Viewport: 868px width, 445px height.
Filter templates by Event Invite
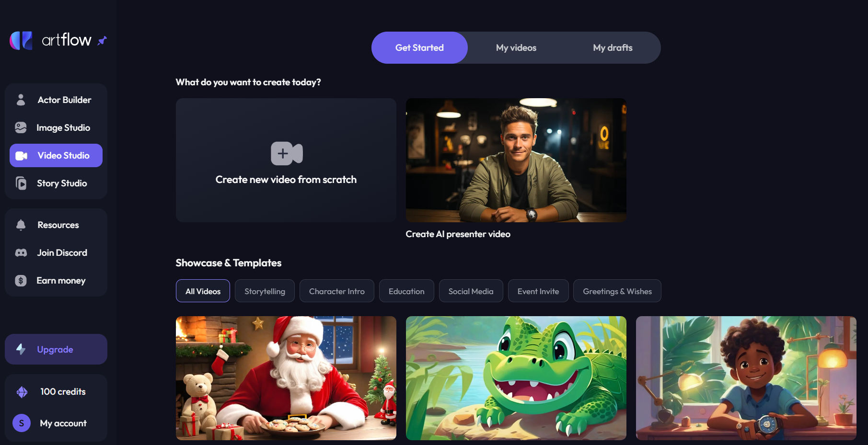point(538,291)
